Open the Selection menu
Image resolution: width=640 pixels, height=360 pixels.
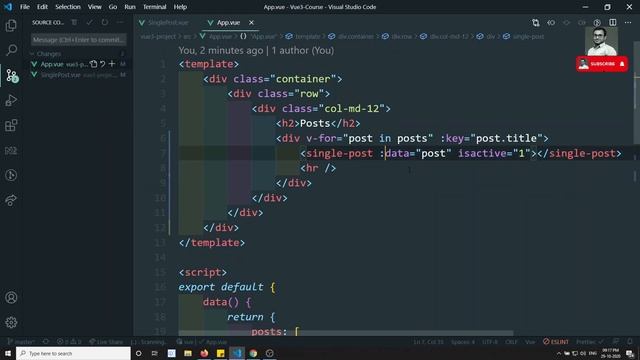(x=68, y=7)
